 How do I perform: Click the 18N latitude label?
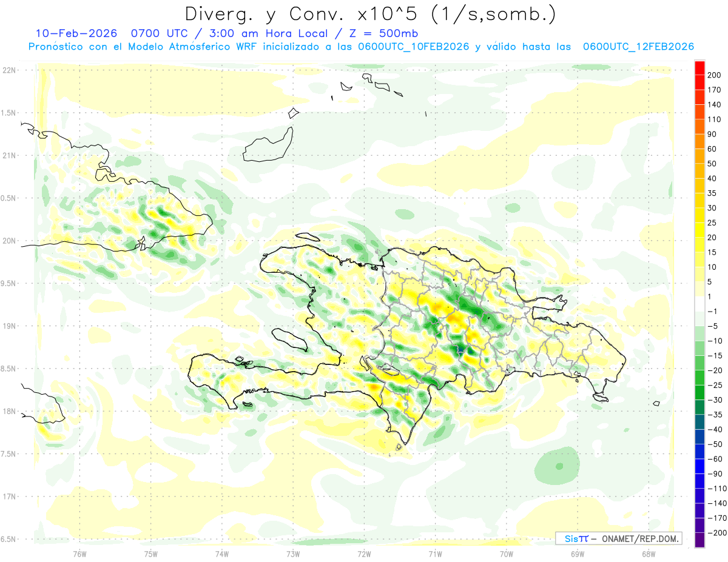[9, 411]
